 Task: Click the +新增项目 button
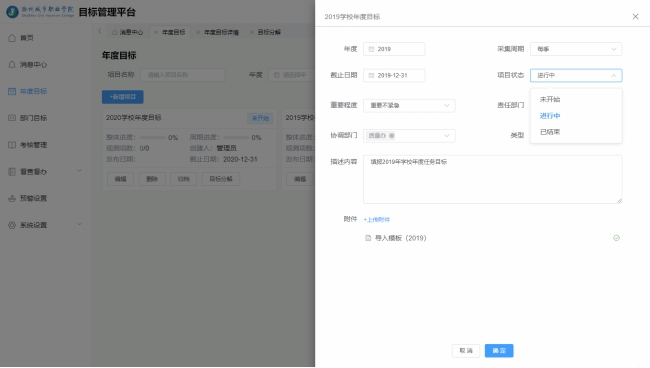(x=123, y=97)
